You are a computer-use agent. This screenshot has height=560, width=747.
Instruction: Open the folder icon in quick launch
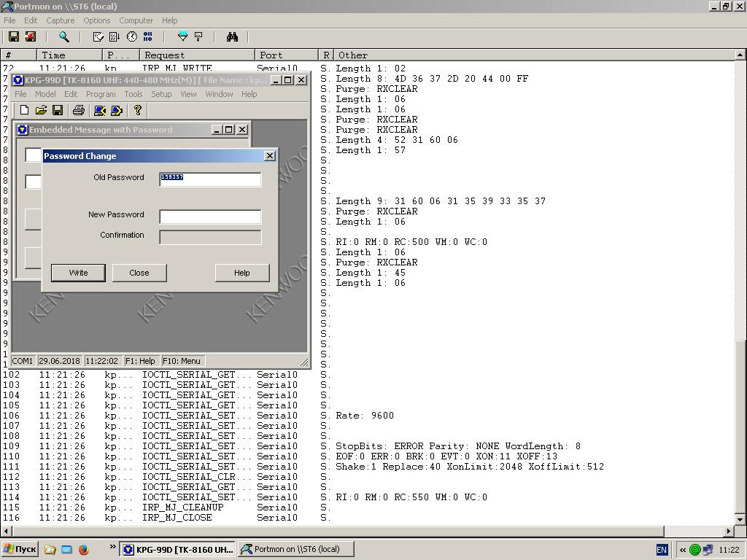tap(50, 550)
